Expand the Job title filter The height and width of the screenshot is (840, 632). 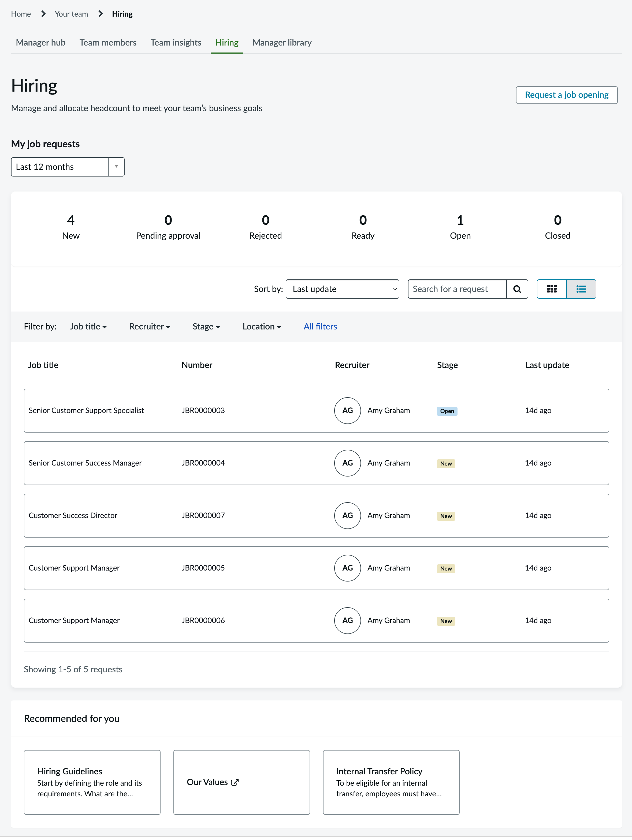[x=88, y=327]
